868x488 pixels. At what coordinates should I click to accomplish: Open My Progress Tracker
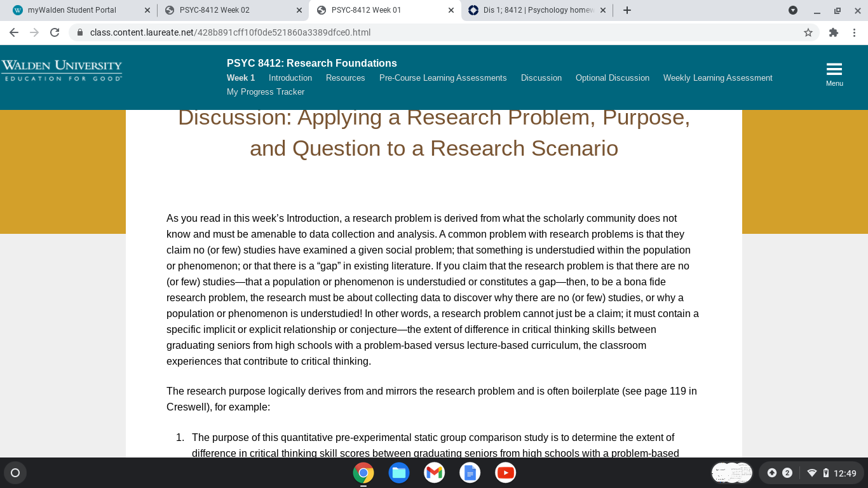point(266,92)
